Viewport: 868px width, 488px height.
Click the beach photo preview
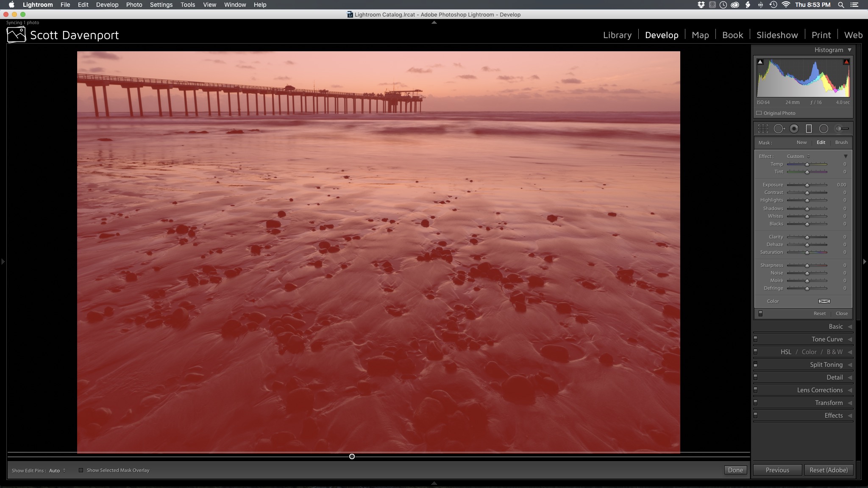pyautogui.click(x=378, y=252)
